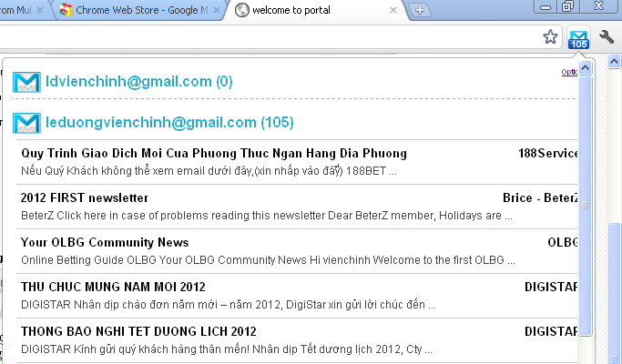
Task: Open the Options link in the popup
Action: [x=569, y=72]
